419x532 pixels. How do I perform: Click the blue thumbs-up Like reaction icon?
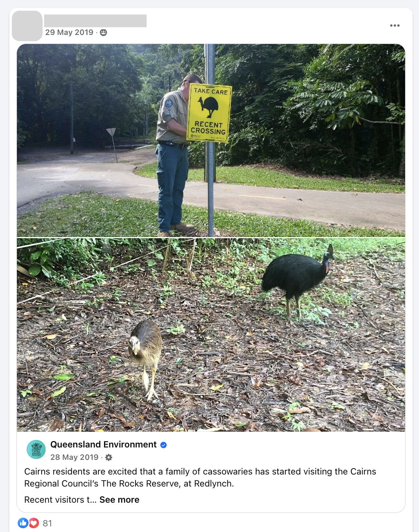[x=23, y=523]
